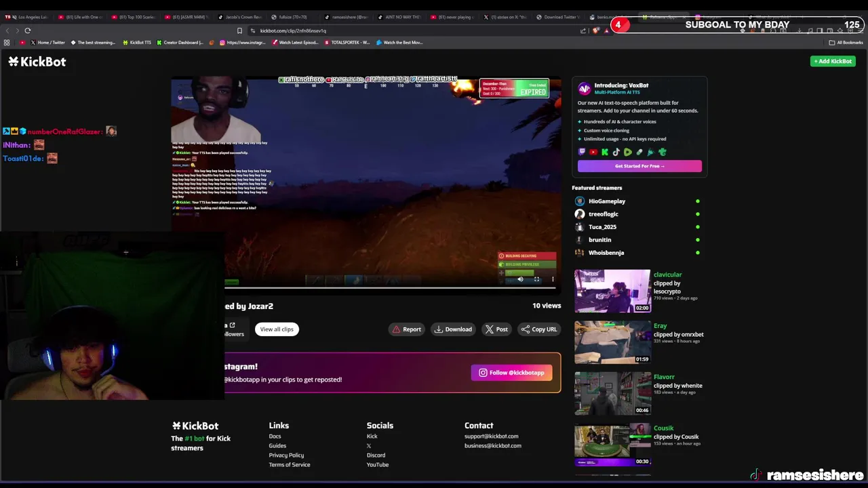Click the Kick icon in VoxBot card
This screenshot has width=868, height=488.
coord(605,152)
